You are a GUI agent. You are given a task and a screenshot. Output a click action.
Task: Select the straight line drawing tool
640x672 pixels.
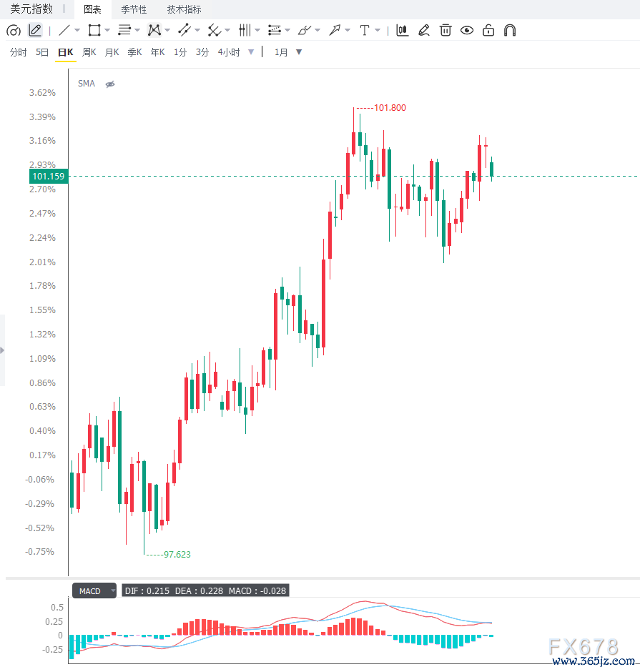pyautogui.click(x=64, y=31)
